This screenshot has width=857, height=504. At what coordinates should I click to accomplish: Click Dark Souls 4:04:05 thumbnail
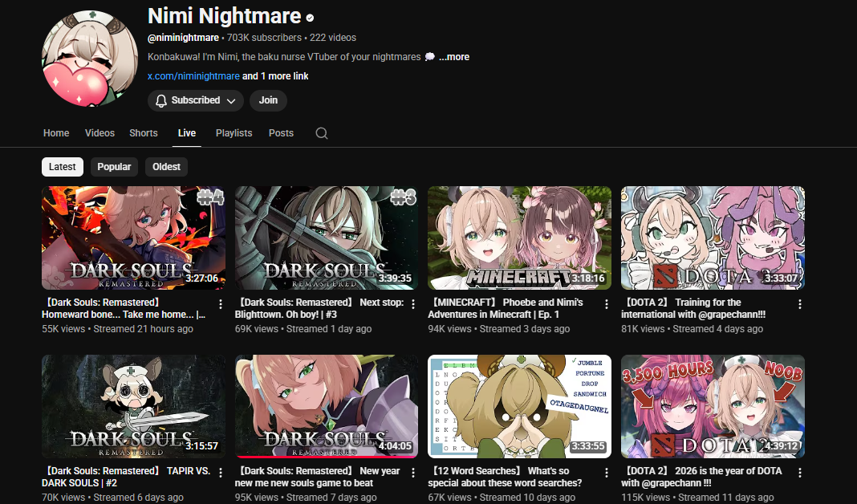pos(327,406)
